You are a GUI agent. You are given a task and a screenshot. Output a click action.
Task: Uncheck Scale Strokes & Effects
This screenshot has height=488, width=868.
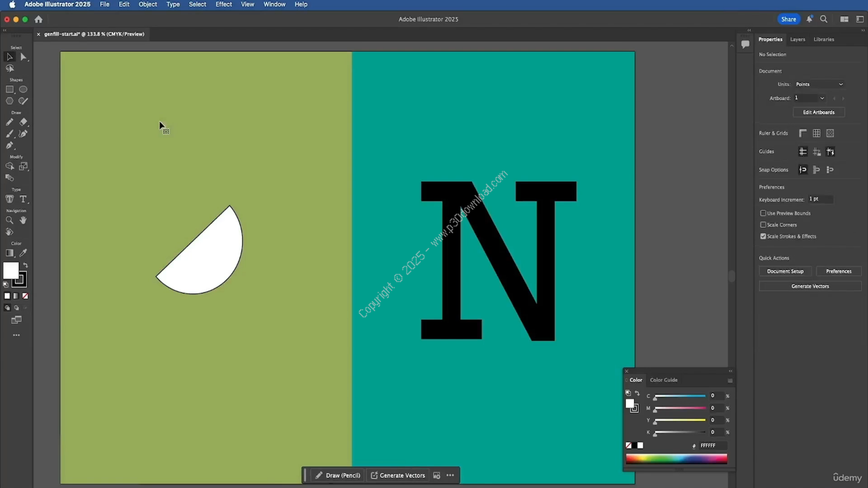pos(763,236)
